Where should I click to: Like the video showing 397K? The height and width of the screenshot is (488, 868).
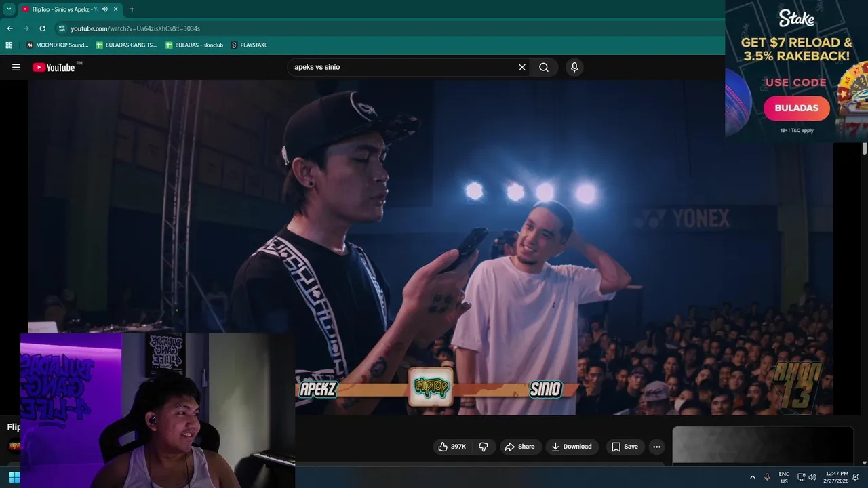tap(452, 447)
